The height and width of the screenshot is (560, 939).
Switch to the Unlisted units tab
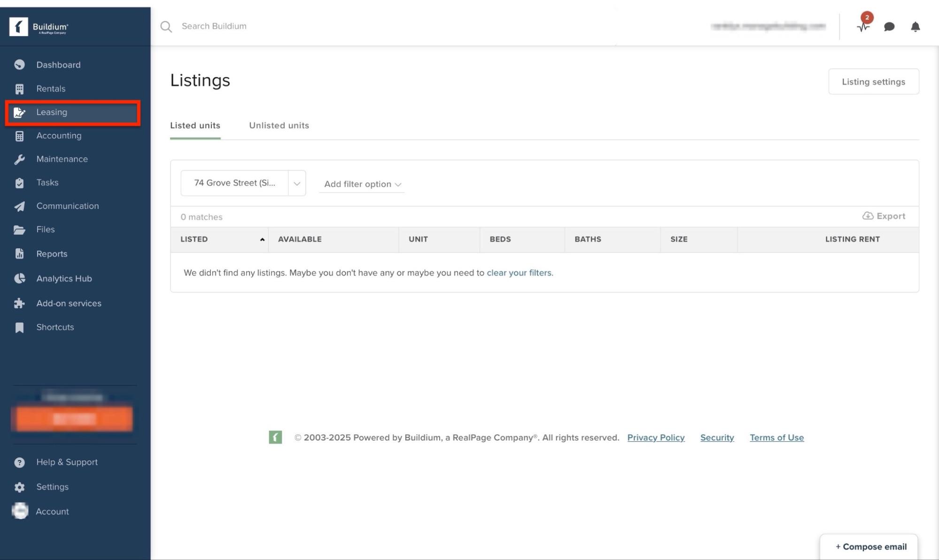(x=279, y=125)
